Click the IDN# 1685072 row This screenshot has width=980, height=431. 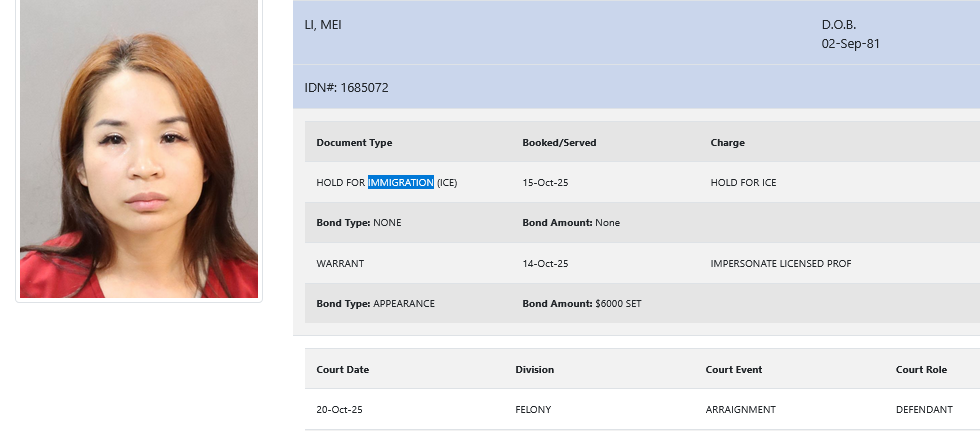click(x=346, y=88)
